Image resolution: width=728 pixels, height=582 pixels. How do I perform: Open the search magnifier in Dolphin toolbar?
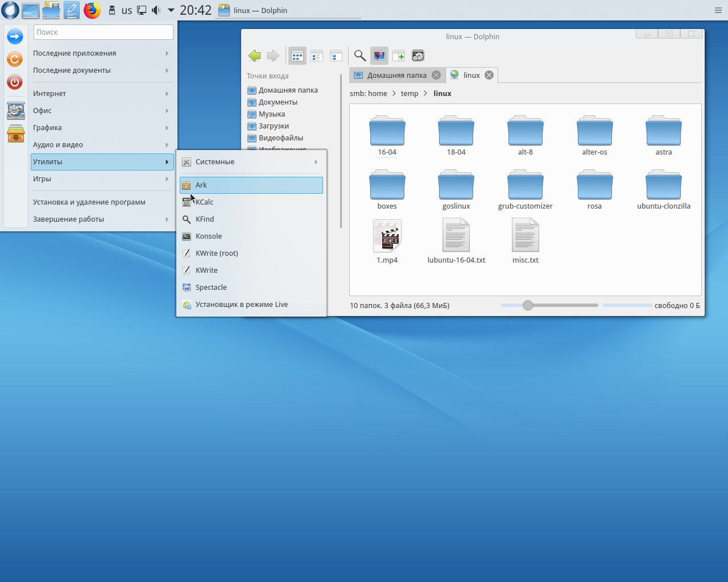[359, 56]
